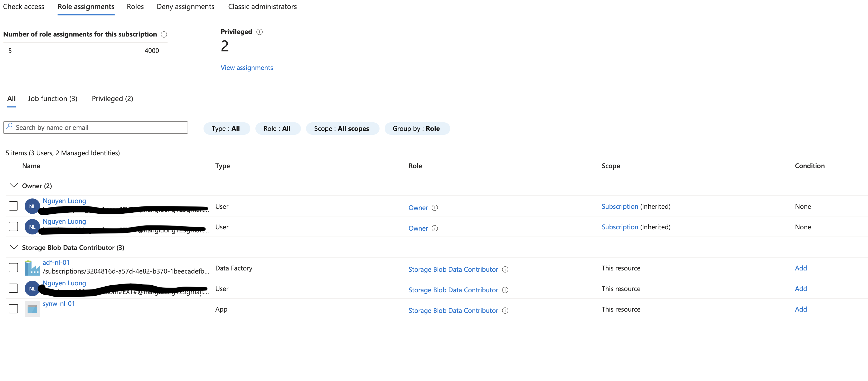Open the Scope : All scopes filter

pyautogui.click(x=342, y=129)
